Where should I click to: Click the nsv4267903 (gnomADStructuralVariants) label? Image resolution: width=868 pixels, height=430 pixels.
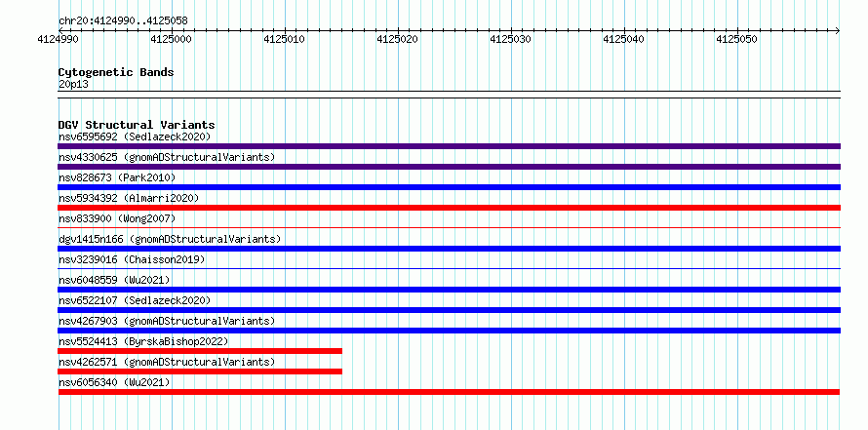(167, 321)
